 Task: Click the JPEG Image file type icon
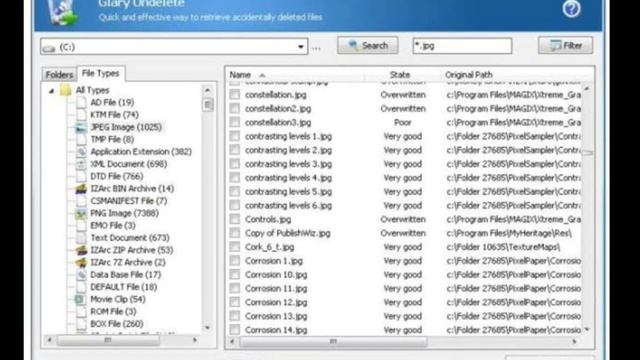pos(81,127)
